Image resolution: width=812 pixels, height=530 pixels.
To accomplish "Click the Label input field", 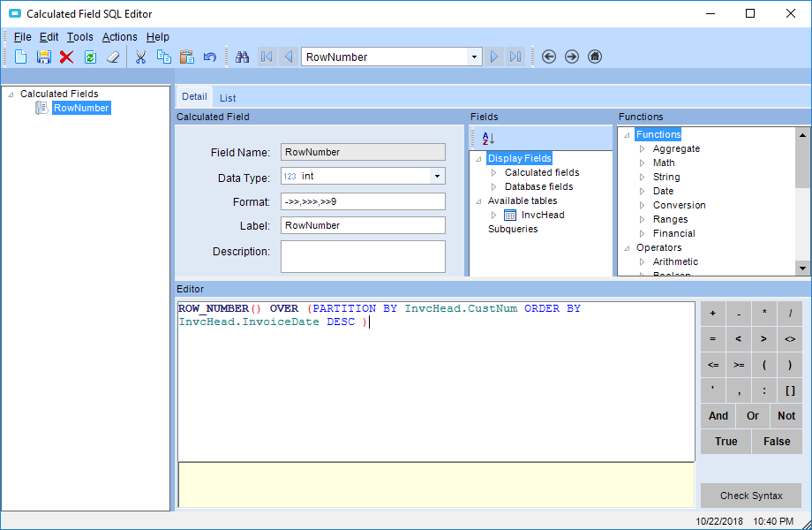I will point(363,225).
